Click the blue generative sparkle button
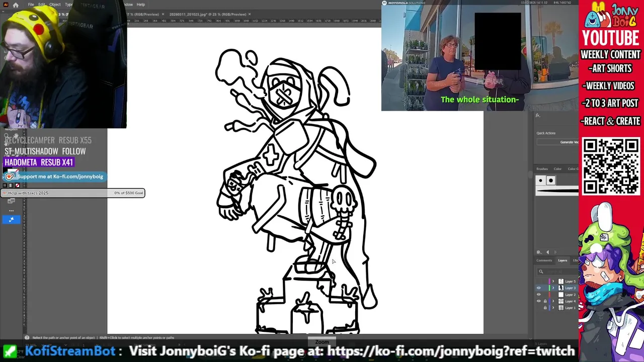 coord(11,219)
